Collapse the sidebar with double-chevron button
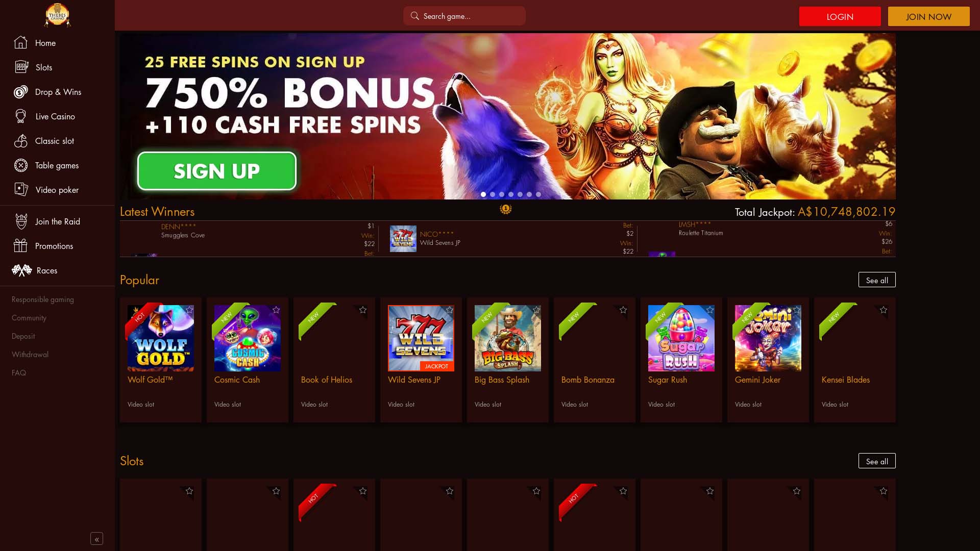This screenshot has height=551, width=980. click(x=96, y=539)
